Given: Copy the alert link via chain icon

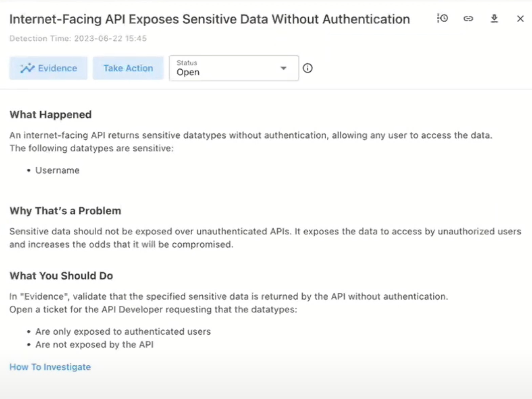Looking at the screenshot, I should point(468,19).
